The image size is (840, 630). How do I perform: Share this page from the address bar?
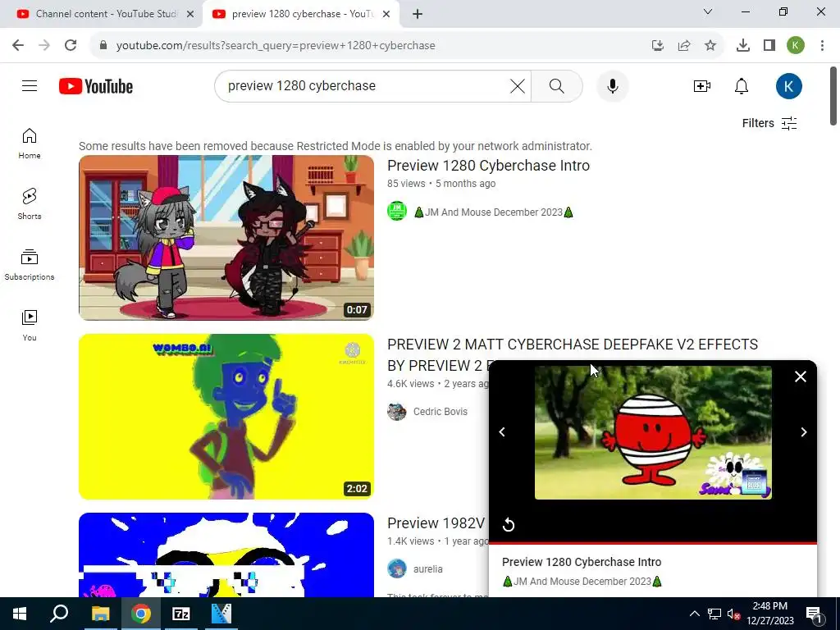click(683, 46)
